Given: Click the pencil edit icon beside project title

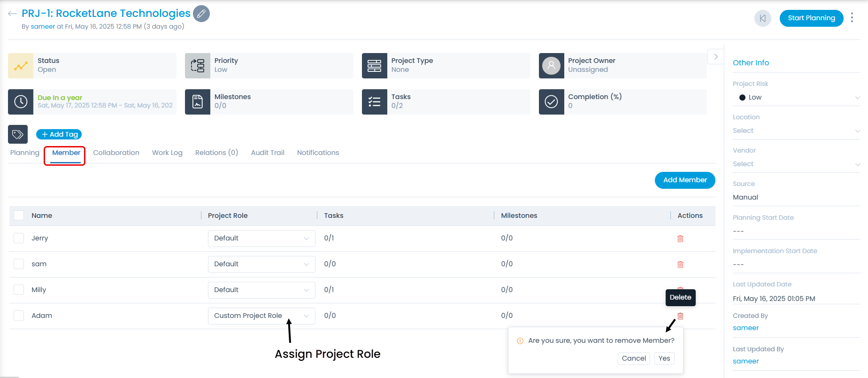Looking at the screenshot, I should [201, 14].
